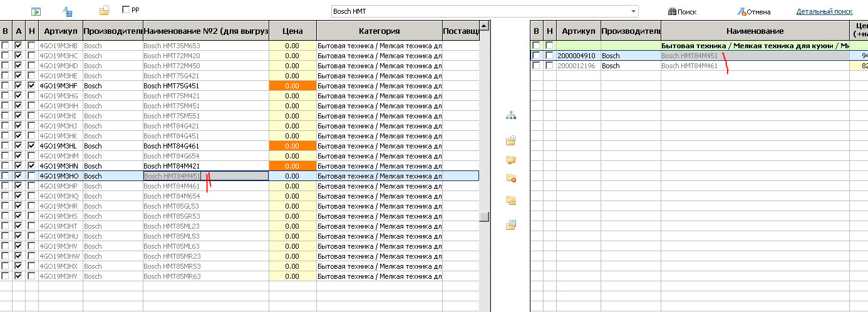
Task: Click the folder with warning icon
Action: click(x=511, y=200)
